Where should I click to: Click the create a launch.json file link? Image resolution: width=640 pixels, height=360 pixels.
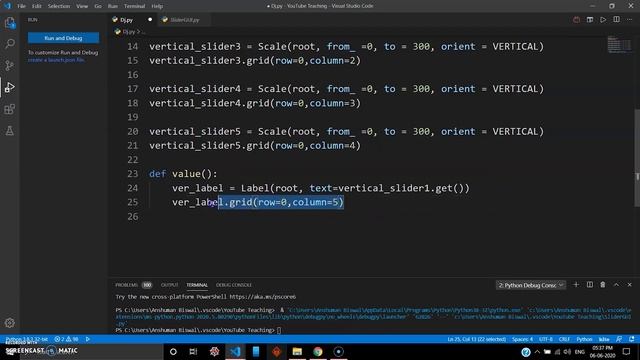(x=57, y=60)
